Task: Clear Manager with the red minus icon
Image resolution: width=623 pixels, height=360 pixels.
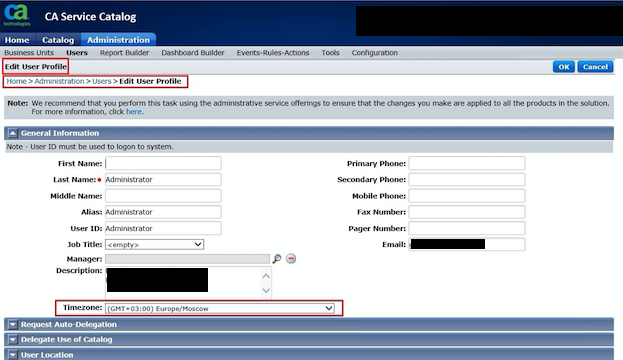Action: [x=291, y=259]
